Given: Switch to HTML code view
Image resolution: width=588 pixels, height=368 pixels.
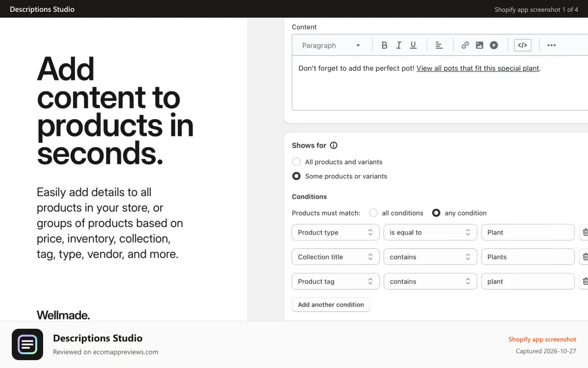Looking at the screenshot, I should (523, 45).
